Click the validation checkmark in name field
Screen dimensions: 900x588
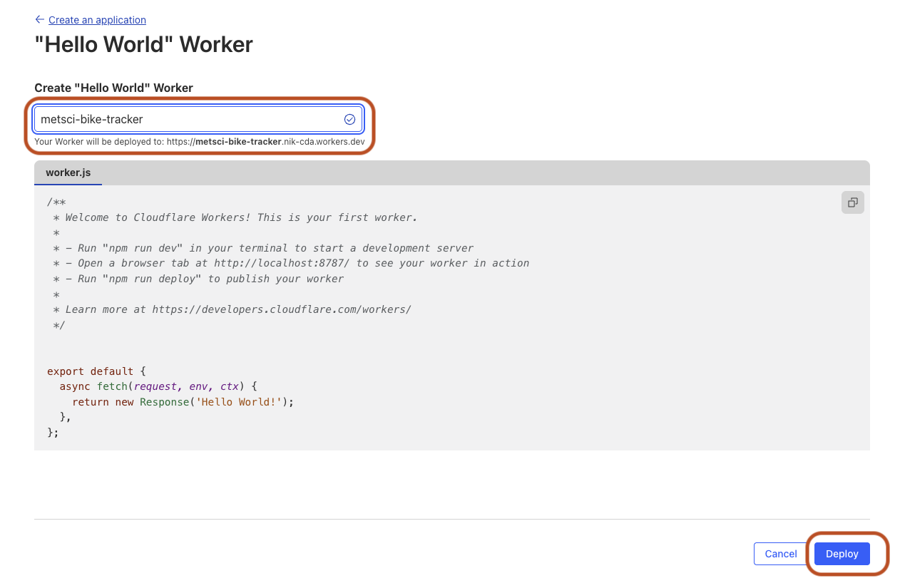click(349, 119)
